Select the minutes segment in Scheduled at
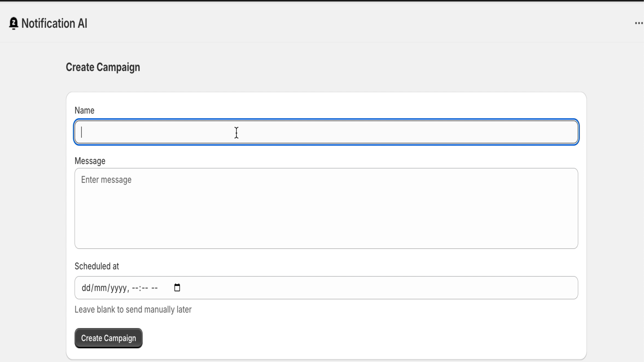This screenshot has height=362, width=644. tap(144, 288)
